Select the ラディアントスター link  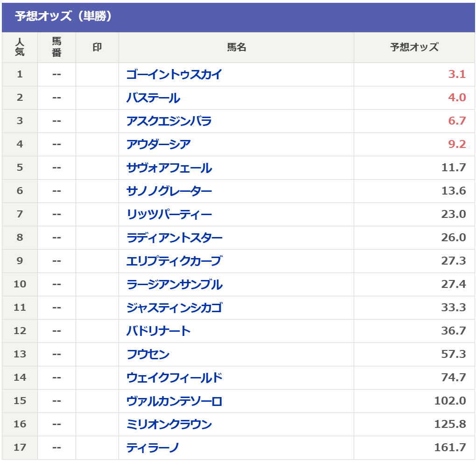174,238
